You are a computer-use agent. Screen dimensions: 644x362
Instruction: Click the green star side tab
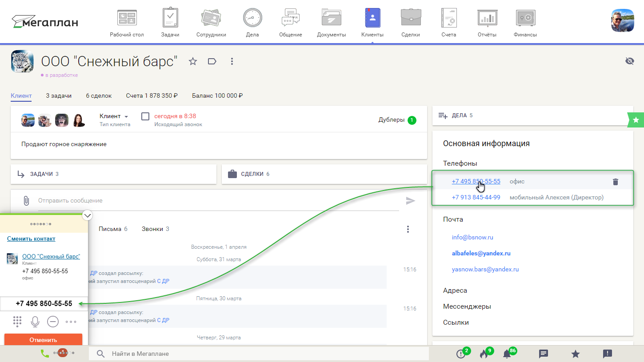point(636,119)
